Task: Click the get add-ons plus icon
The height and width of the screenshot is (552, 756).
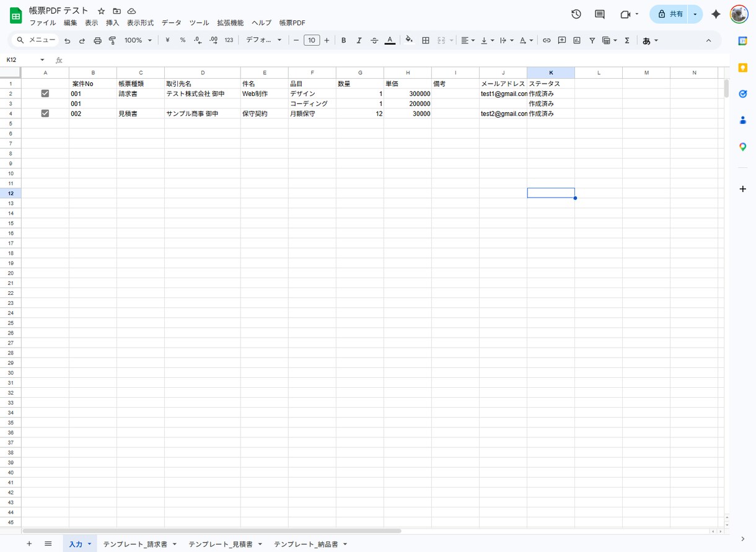Action: 743,189
